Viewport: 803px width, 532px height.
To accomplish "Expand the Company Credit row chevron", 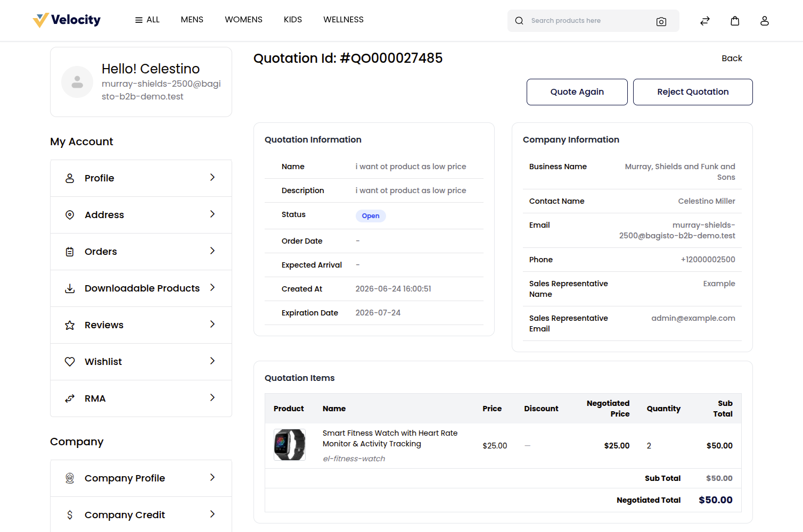I will 212,514.
